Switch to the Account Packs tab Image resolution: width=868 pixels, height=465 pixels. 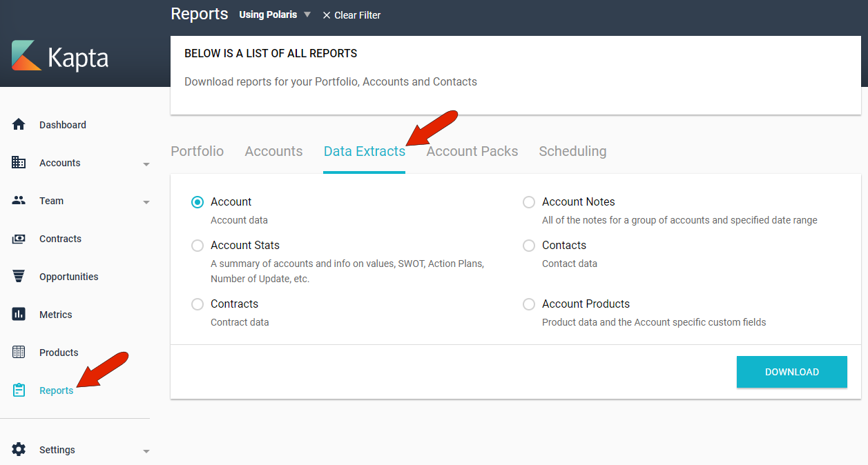pyautogui.click(x=472, y=151)
